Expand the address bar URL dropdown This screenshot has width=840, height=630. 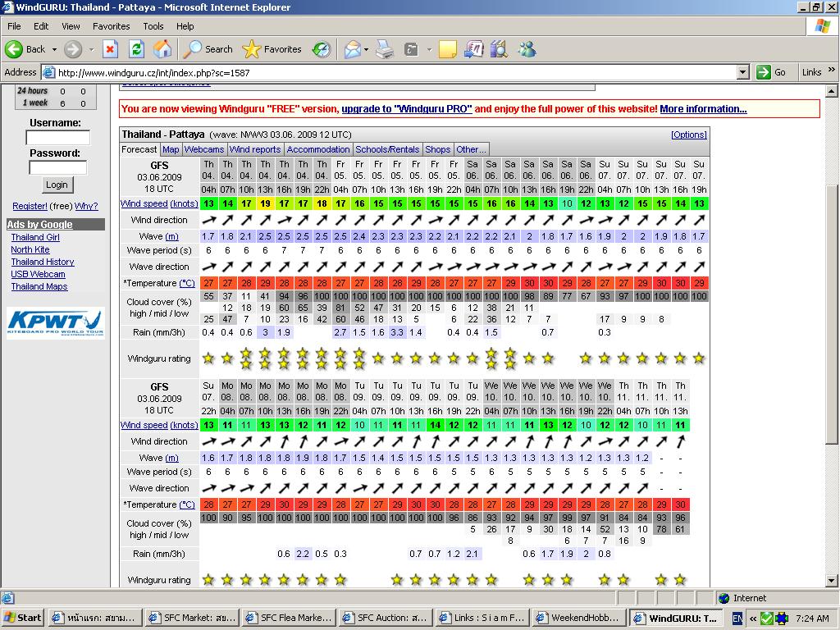742,72
